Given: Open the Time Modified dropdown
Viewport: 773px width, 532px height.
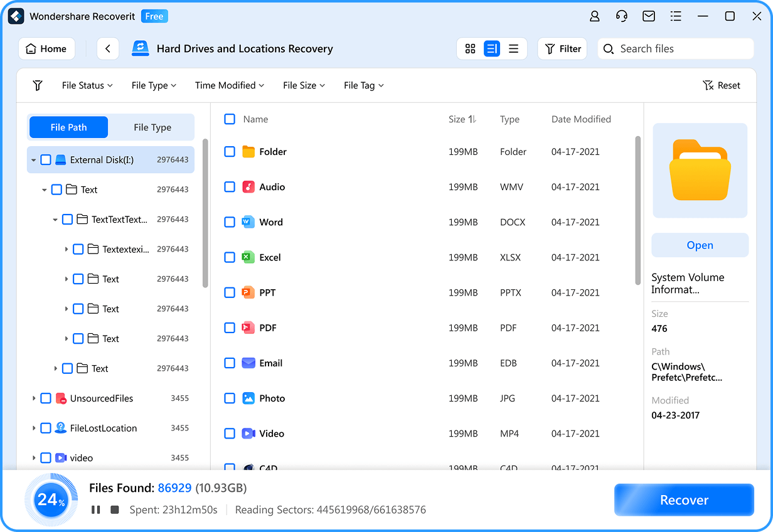Looking at the screenshot, I should coord(230,85).
